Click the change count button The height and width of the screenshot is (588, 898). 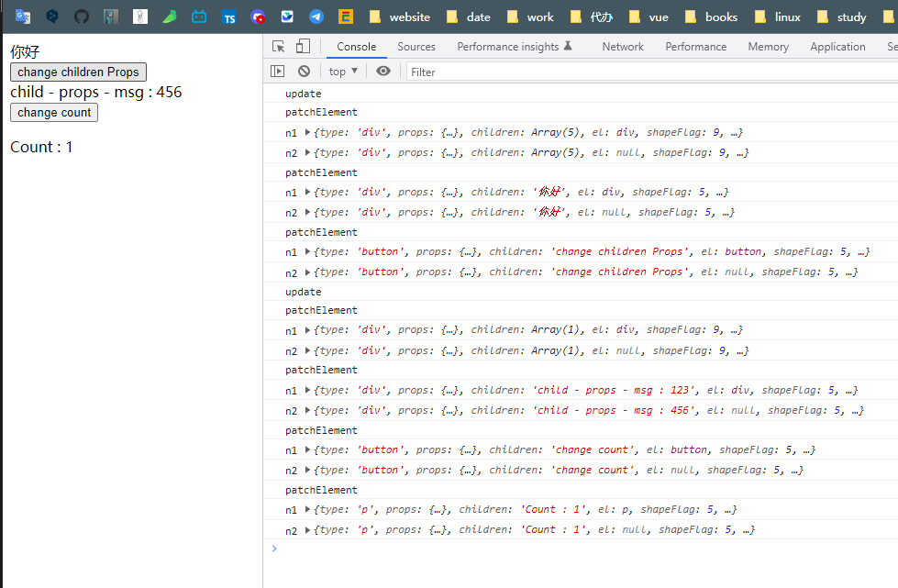tap(54, 112)
